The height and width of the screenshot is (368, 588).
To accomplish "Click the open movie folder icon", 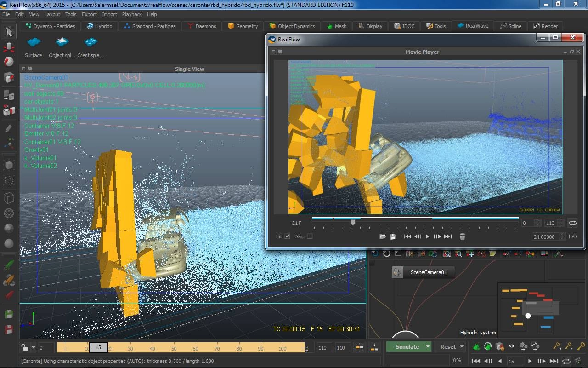I will tap(382, 236).
